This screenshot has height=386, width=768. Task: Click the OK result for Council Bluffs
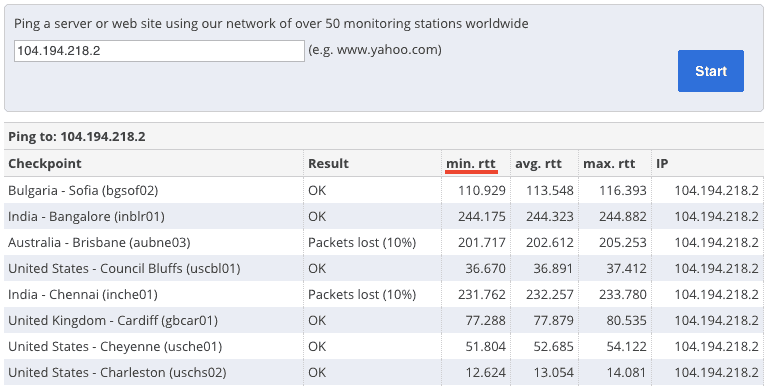click(x=317, y=268)
